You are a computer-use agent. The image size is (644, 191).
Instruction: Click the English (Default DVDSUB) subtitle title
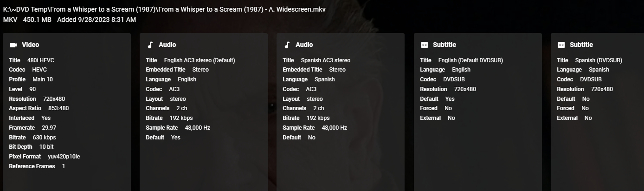click(x=470, y=60)
